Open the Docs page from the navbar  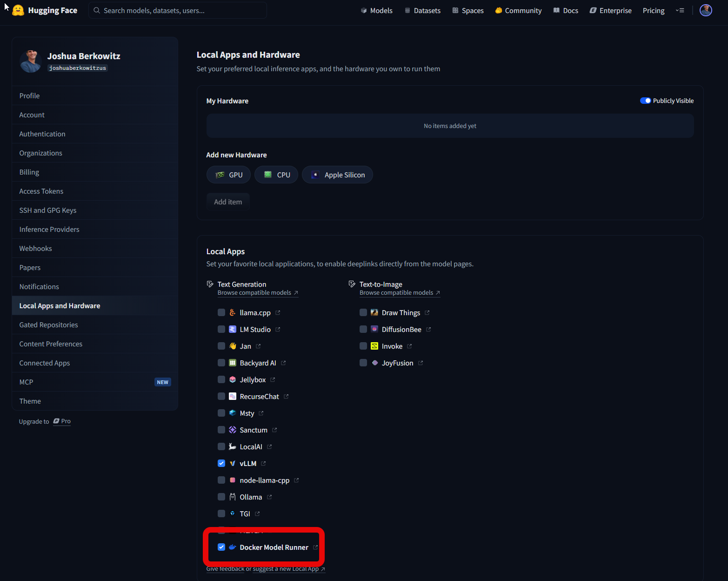566,10
